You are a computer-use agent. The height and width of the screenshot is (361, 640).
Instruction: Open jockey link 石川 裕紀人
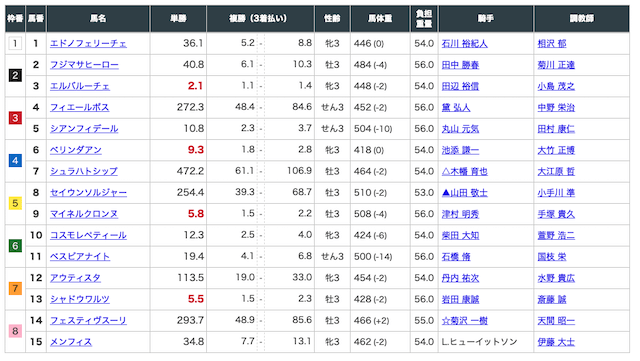click(464, 43)
